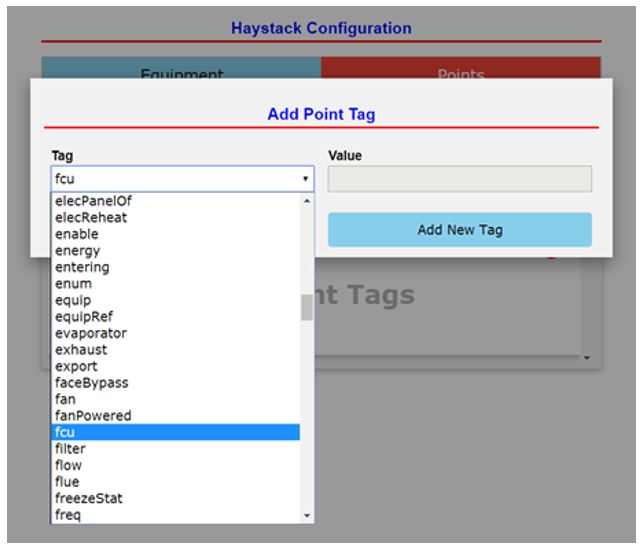Select elecReheat from the tag list
This screenshot has height=552, width=644.
(x=176, y=217)
